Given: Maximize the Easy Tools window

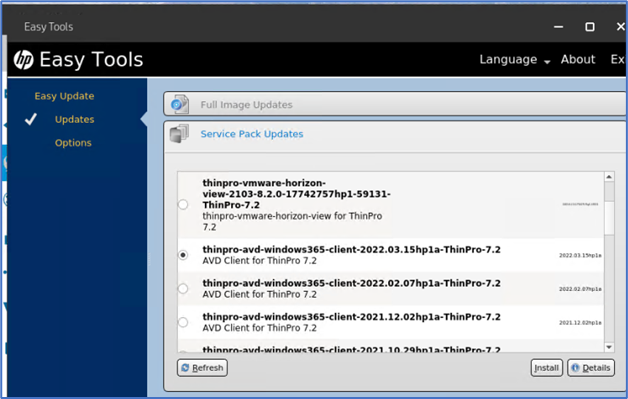Looking at the screenshot, I should (590, 27).
